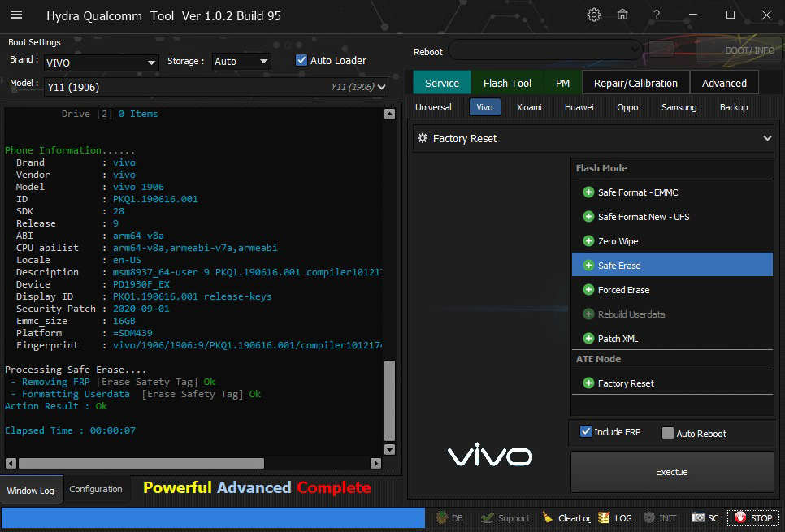785x532 pixels.
Task: Click 'Elapsed Time : 00:00:07' log line
Action: 70,430
